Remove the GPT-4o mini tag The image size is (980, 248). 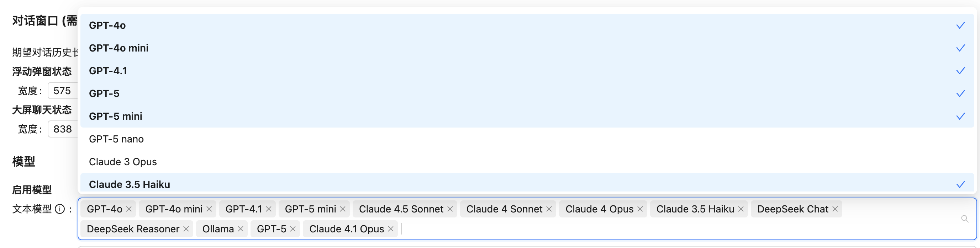point(209,209)
